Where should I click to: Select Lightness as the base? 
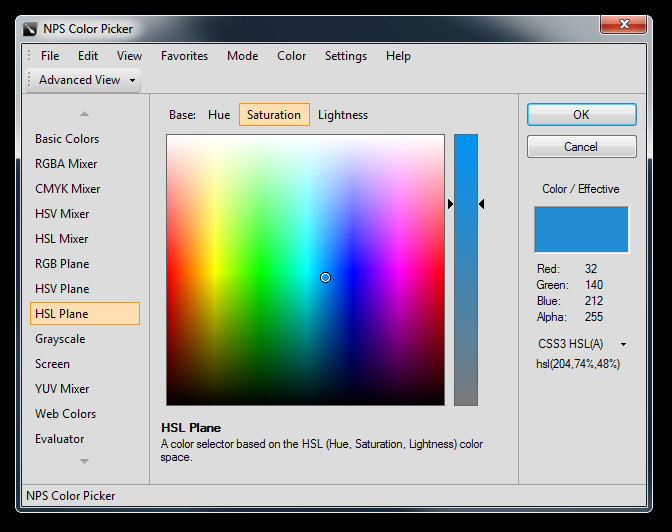coord(343,115)
